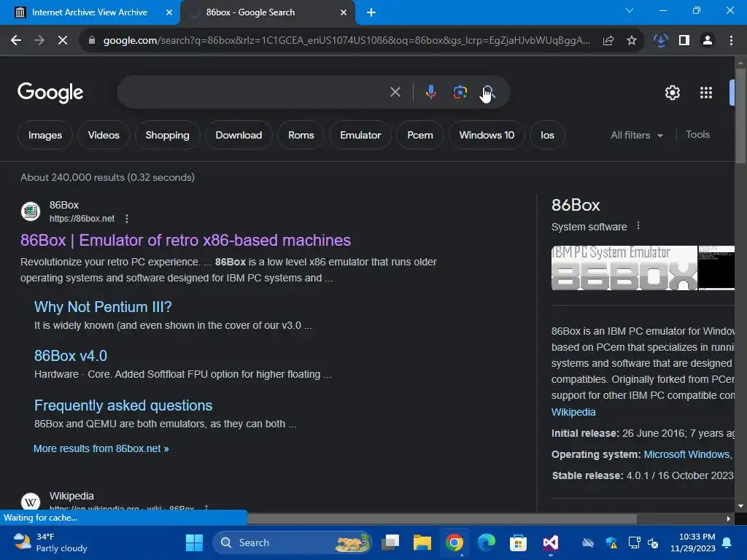Open more options beside System software
Viewport: 747px width, 560px height.
638,226
